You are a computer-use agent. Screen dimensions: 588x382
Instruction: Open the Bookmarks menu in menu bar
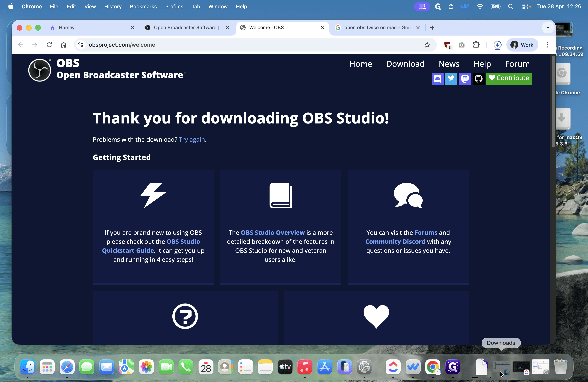click(x=143, y=7)
